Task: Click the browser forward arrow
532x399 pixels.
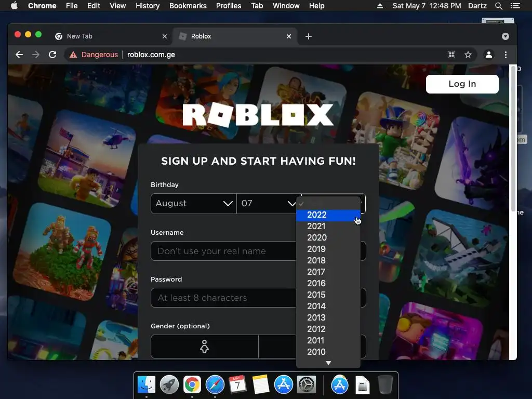Action: pyautogui.click(x=36, y=55)
